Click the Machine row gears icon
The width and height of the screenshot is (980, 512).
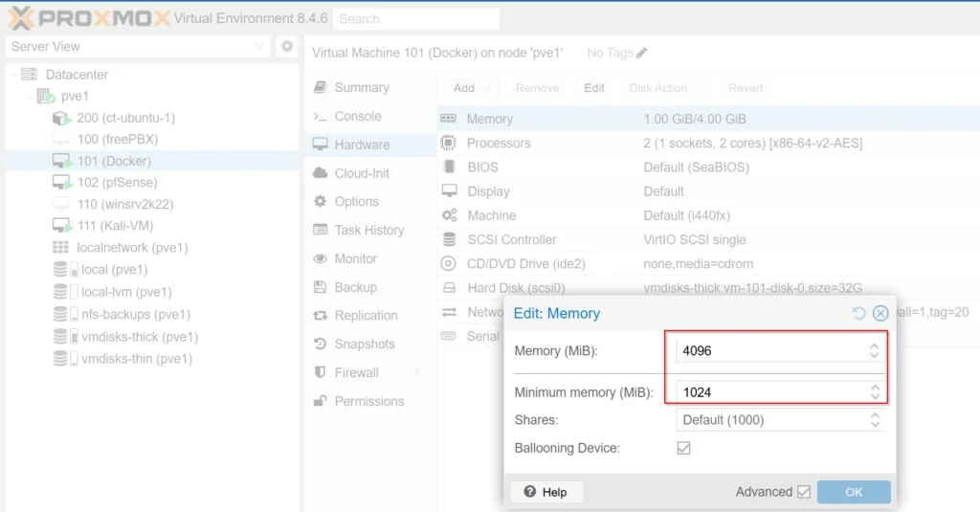[x=449, y=215]
